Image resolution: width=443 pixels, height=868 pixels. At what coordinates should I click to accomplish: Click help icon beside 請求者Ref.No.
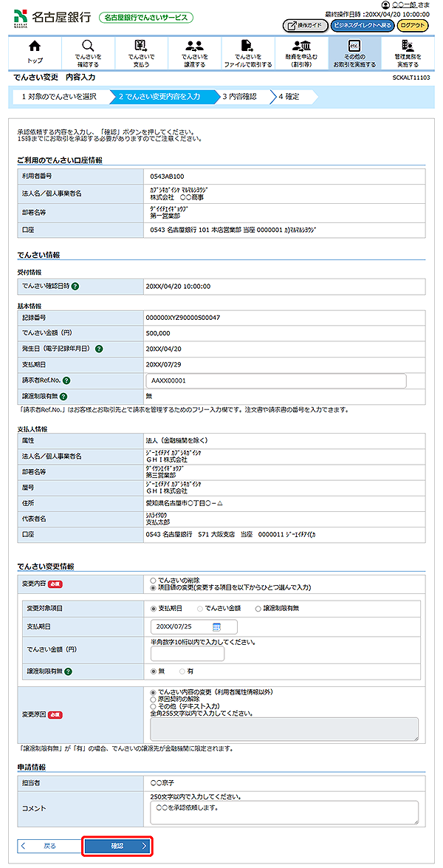(x=66, y=380)
